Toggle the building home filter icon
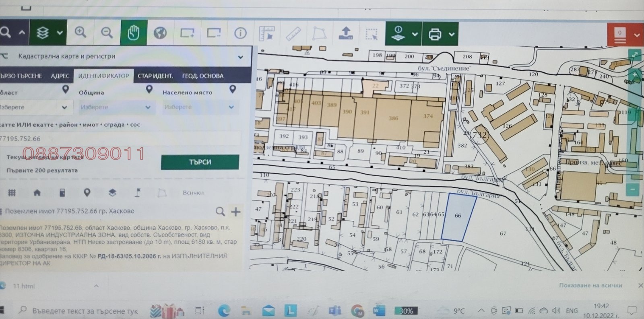This screenshot has height=319, width=644. 37,193
